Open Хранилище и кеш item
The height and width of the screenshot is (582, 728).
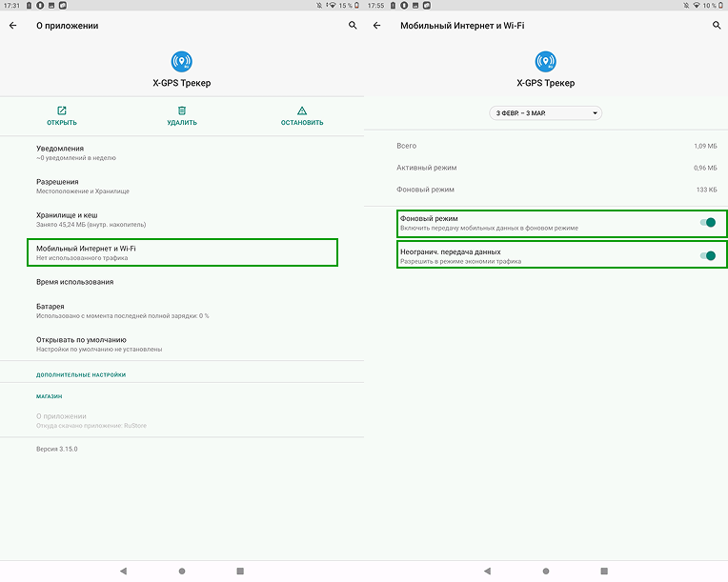pyautogui.click(x=181, y=219)
